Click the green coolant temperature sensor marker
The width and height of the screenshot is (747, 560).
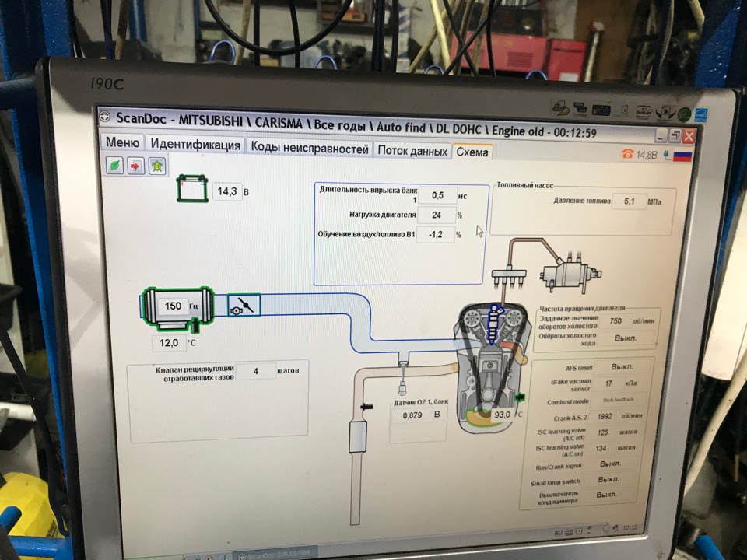(x=520, y=396)
